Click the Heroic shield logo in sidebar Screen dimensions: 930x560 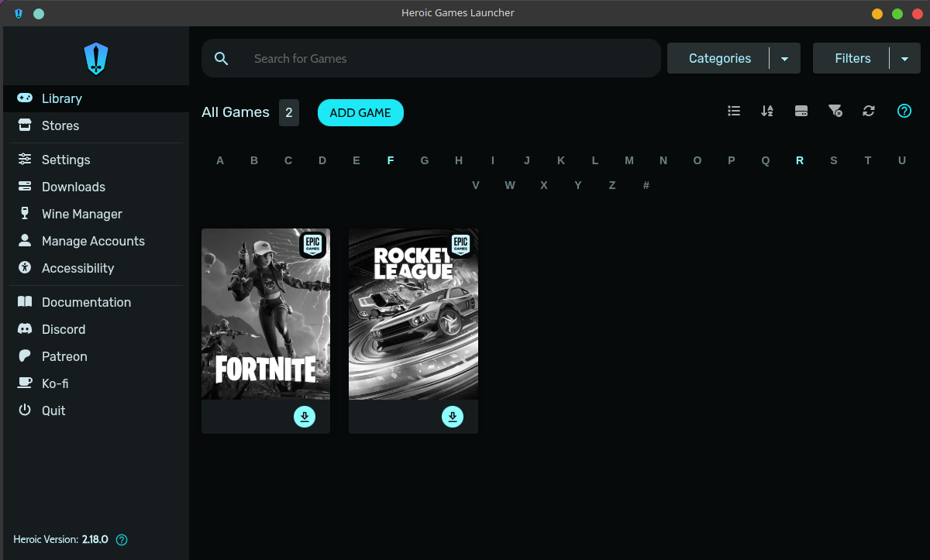click(96, 59)
